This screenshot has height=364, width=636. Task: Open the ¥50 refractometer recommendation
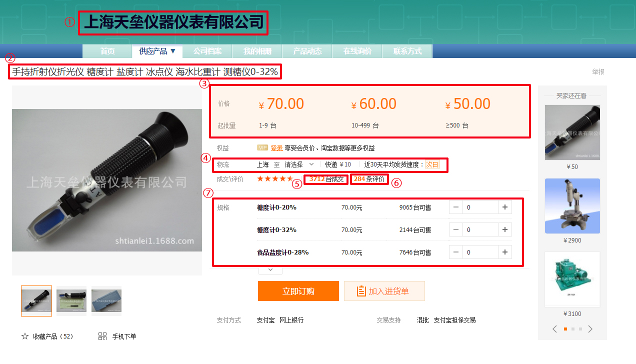(x=572, y=132)
